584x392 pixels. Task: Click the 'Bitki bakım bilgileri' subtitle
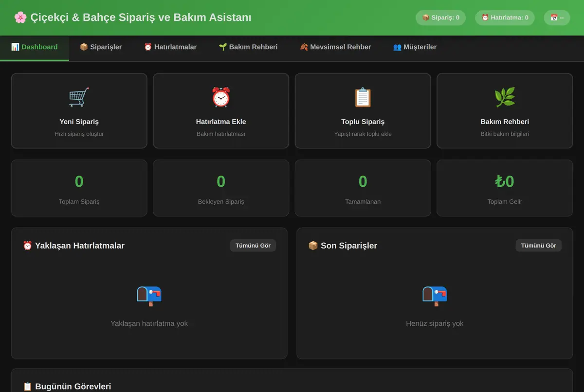coord(505,134)
